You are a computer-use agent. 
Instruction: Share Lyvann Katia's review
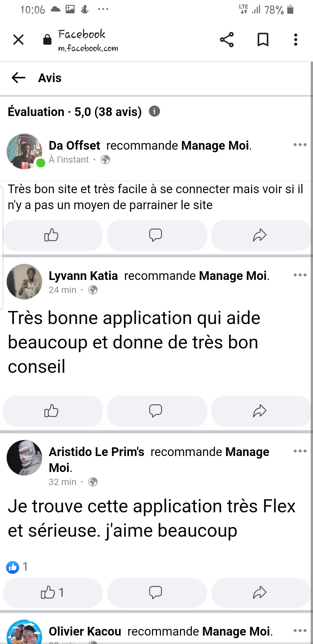[x=260, y=411]
